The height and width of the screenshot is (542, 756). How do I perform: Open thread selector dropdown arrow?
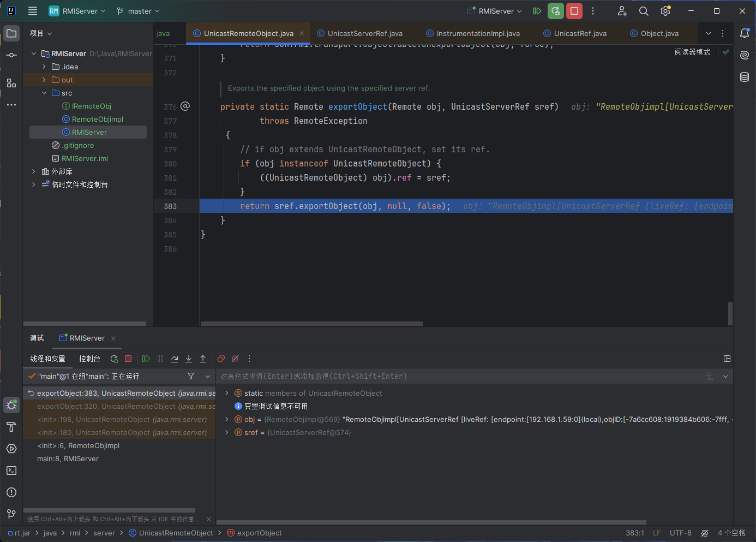point(208,376)
